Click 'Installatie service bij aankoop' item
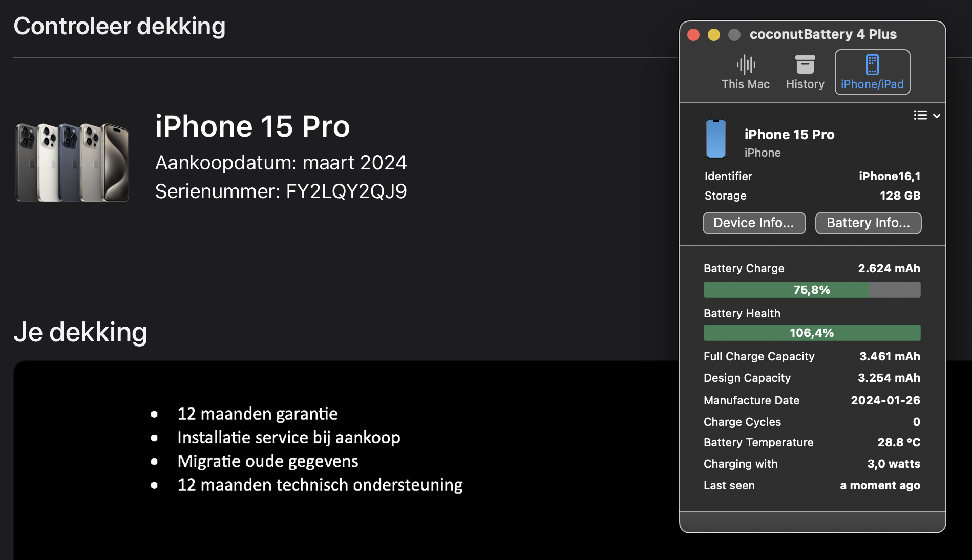This screenshot has height=560, width=972. (289, 438)
